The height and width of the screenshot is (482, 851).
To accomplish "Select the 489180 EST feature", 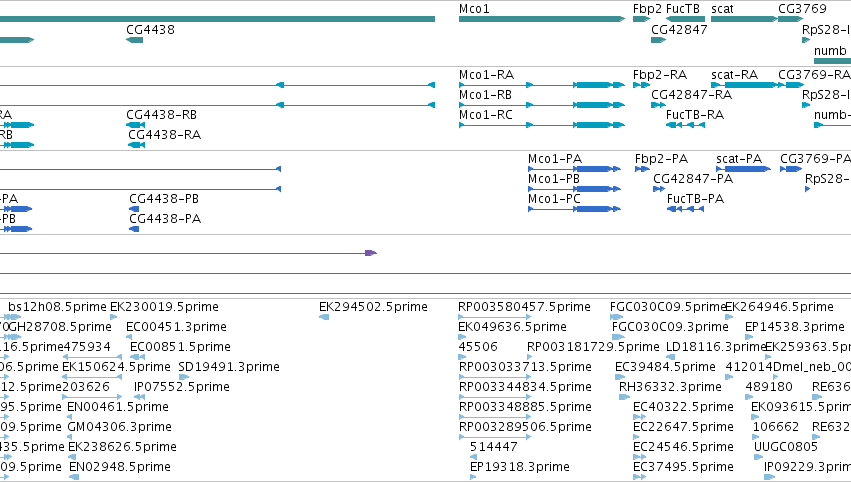I will point(751,397).
